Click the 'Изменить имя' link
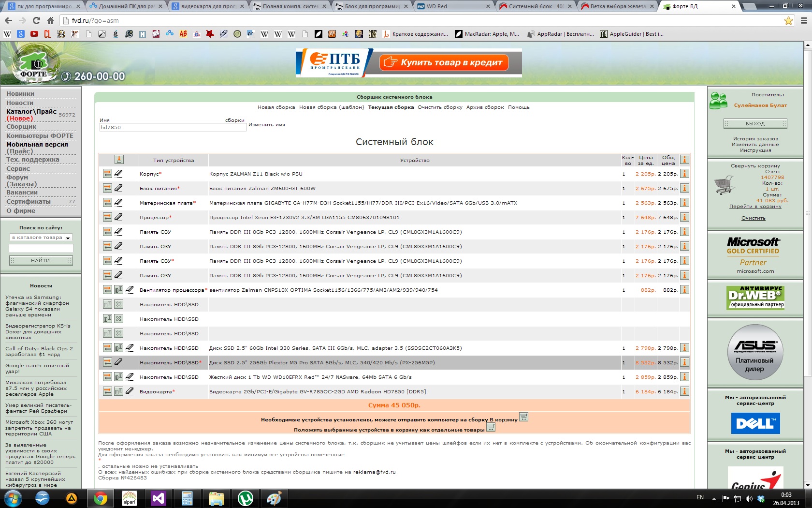 (267, 125)
